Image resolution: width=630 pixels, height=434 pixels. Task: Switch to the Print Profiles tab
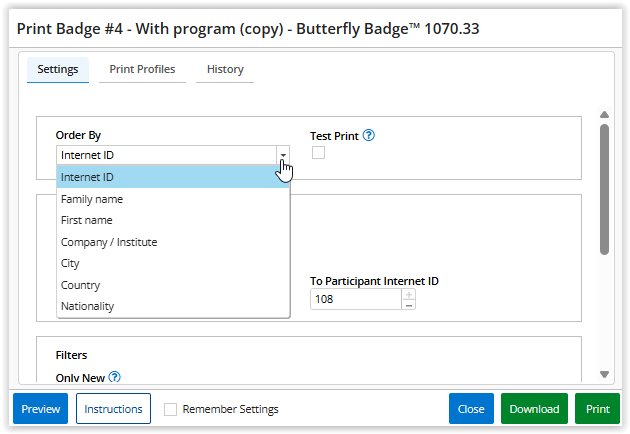tap(142, 70)
